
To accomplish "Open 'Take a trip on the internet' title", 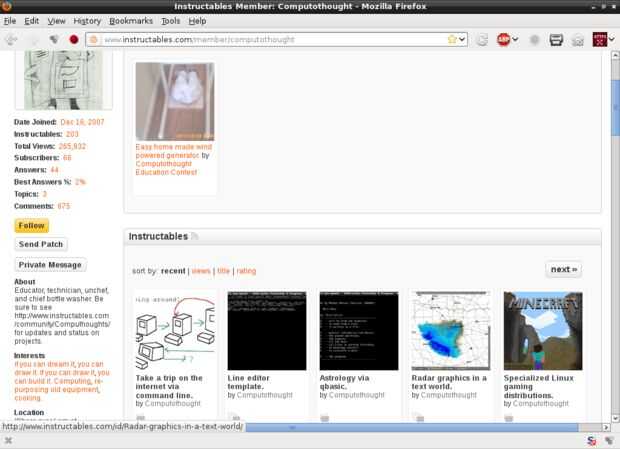I will point(169,387).
